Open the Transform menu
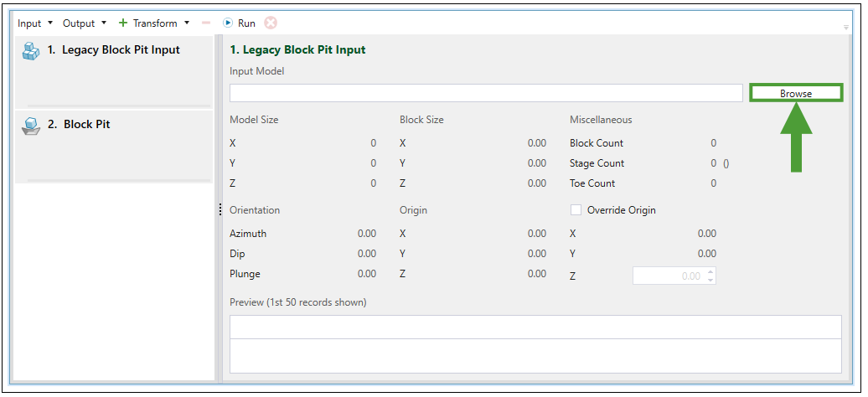 (x=155, y=23)
